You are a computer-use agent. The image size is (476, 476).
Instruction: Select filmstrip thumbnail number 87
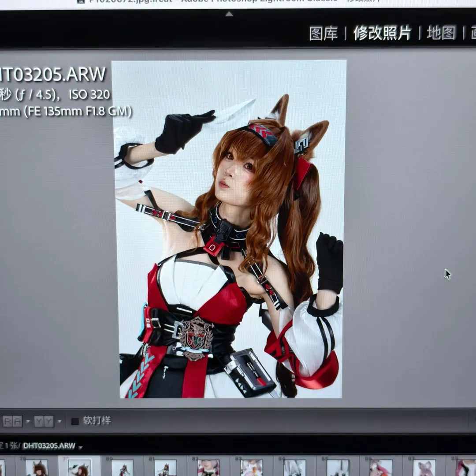(424, 468)
